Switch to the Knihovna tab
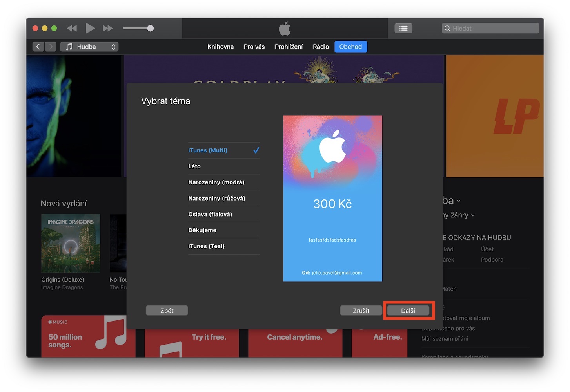The width and height of the screenshot is (570, 392). click(x=220, y=47)
